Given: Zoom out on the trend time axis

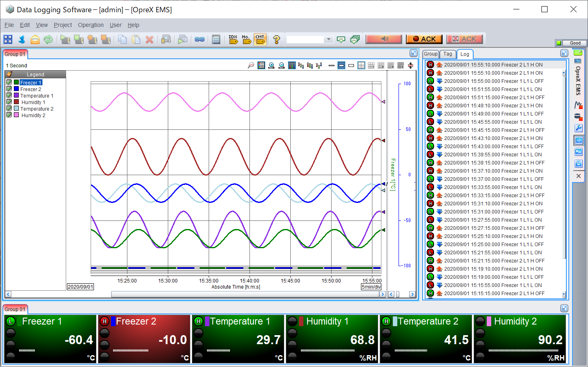Looking at the screenshot, I should click(281, 65).
